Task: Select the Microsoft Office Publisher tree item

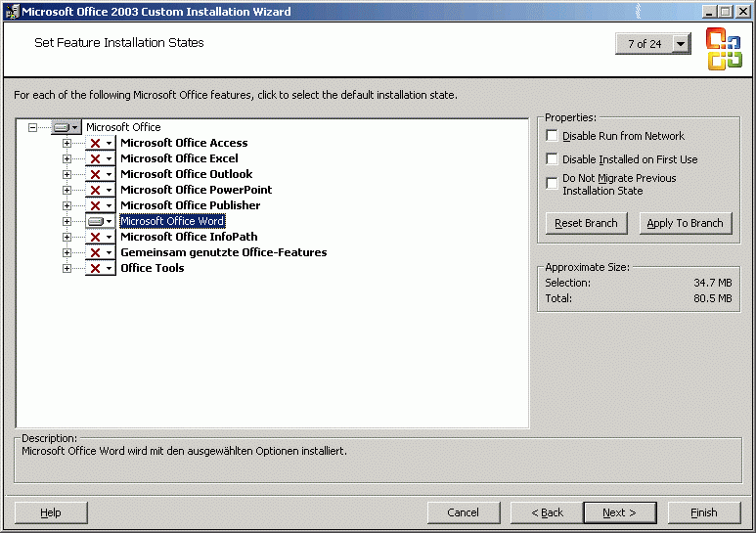Action: pyautogui.click(x=191, y=205)
